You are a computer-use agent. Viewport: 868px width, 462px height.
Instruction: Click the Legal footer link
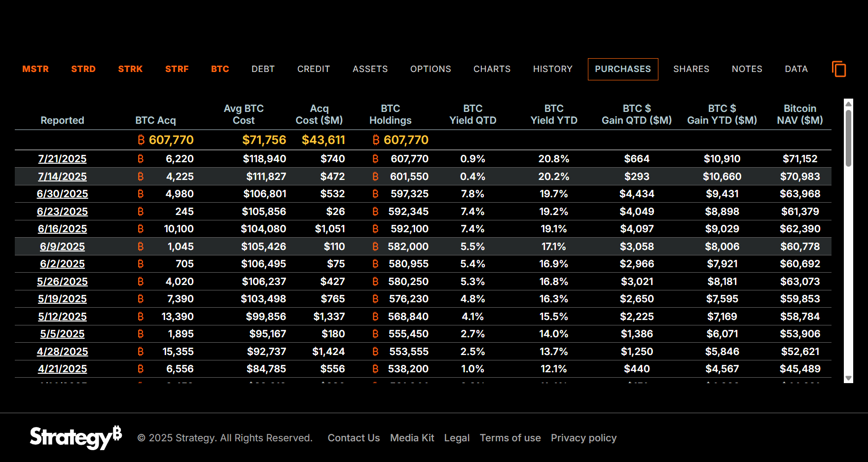(x=457, y=438)
